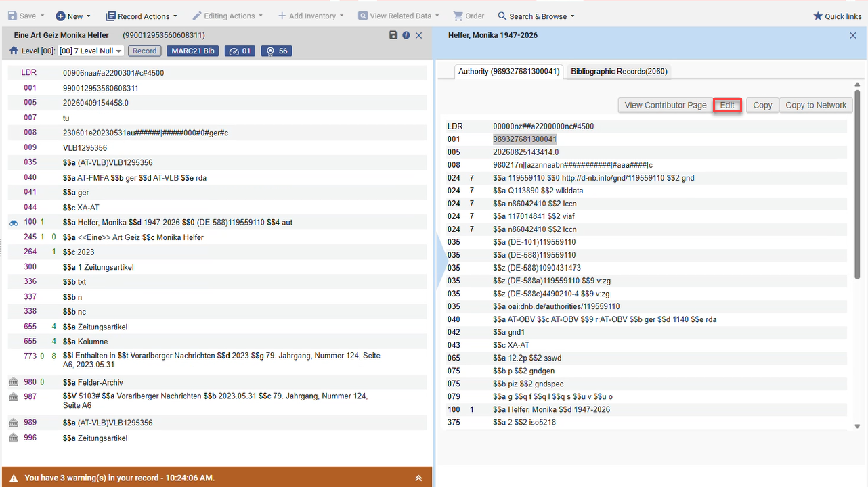Image resolution: width=868 pixels, height=487 pixels.
Task: Click the Save disk icon in the record header
Action: (x=393, y=35)
